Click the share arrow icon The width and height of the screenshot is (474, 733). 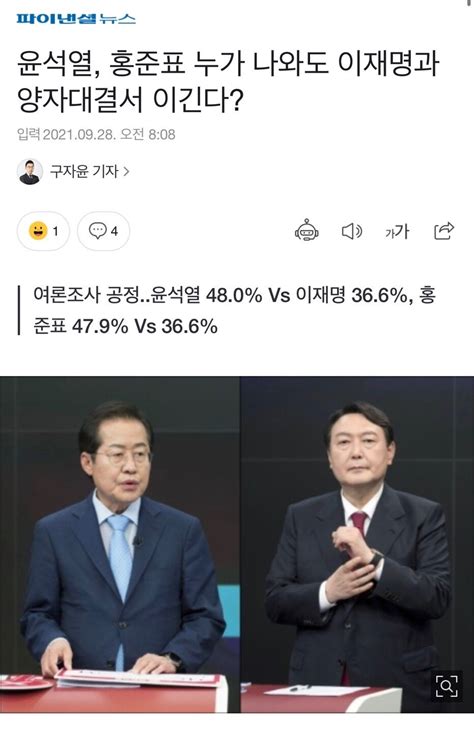pos(444,230)
